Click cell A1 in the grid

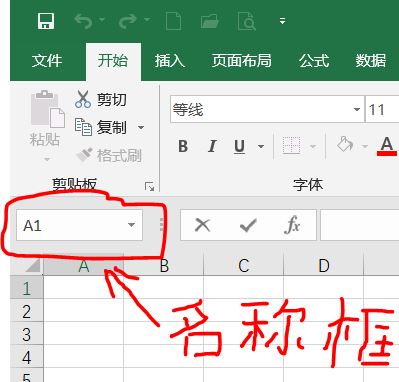point(84,288)
